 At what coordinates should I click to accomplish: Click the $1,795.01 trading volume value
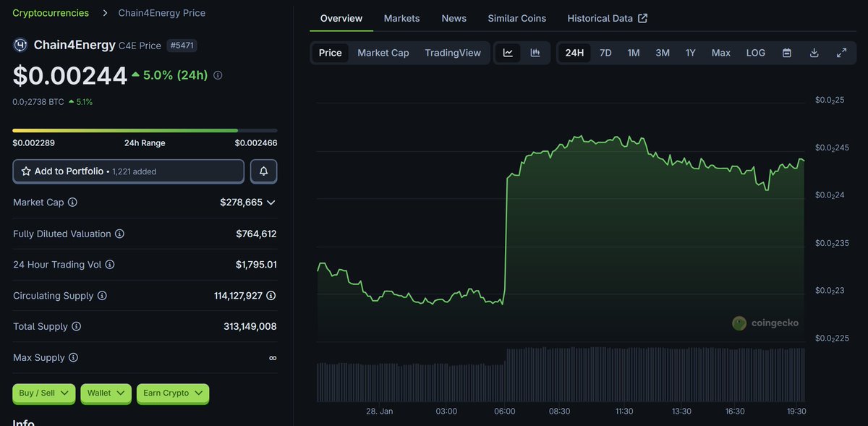[256, 265]
